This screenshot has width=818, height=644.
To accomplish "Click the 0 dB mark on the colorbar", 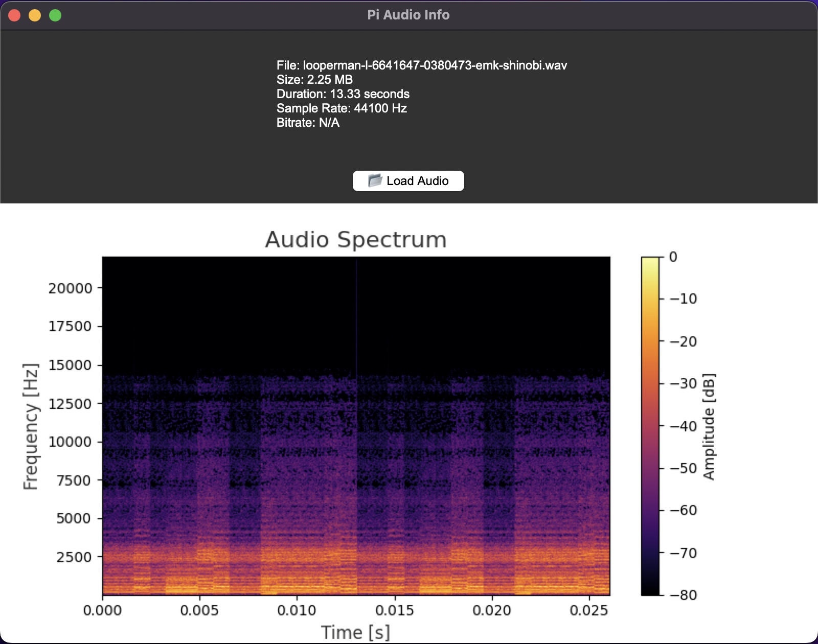I will coord(673,256).
